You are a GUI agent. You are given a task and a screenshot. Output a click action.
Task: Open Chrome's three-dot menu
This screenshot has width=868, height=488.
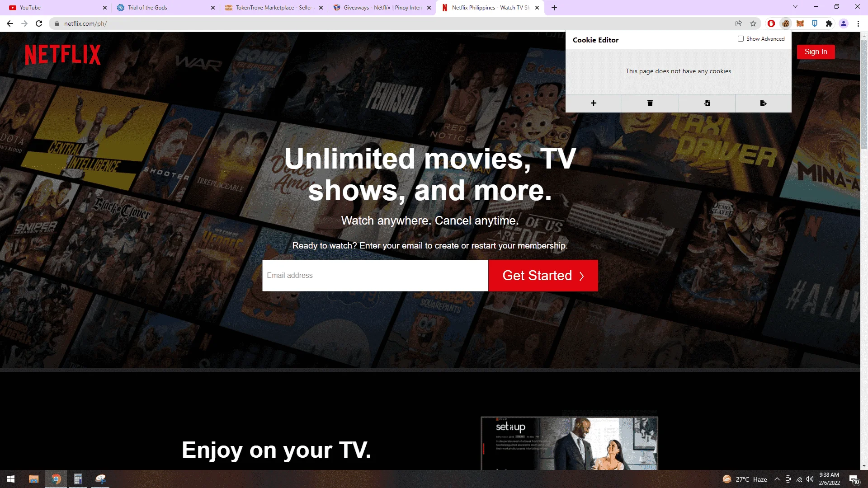[x=858, y=23]
